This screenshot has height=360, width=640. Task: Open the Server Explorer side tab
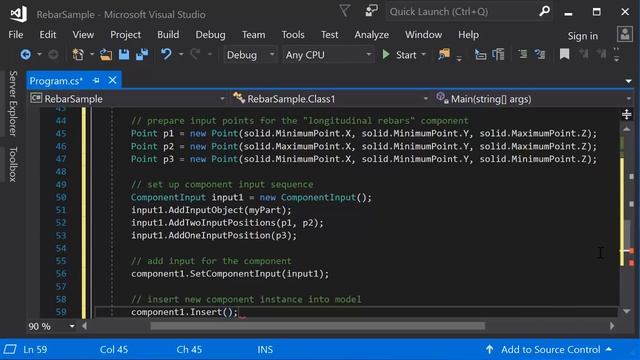[13, 103]
